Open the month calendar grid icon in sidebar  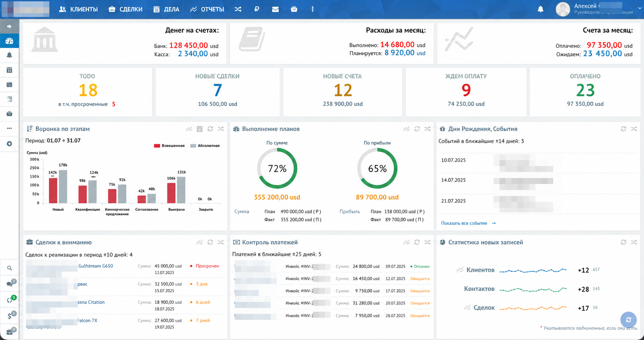[9, 84]
